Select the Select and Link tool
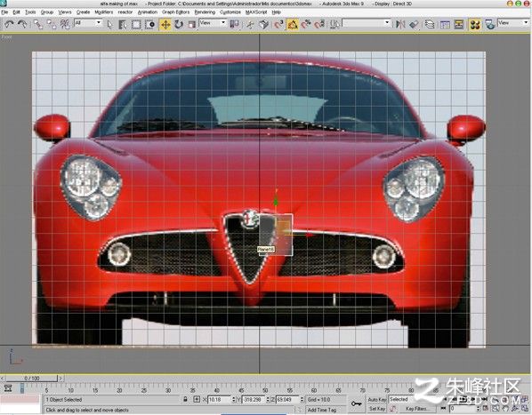Image resolution: width=532 pixels, height=415 pixels. [x=38, y=24]
